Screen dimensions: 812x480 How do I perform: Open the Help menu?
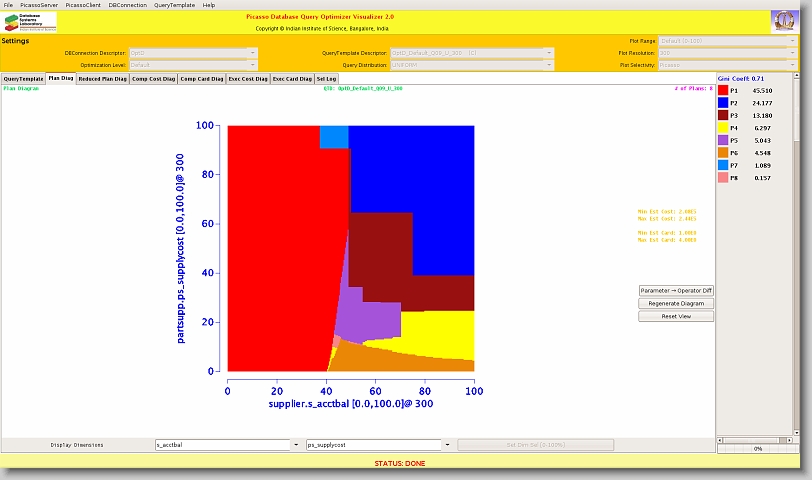pos(208,5)
